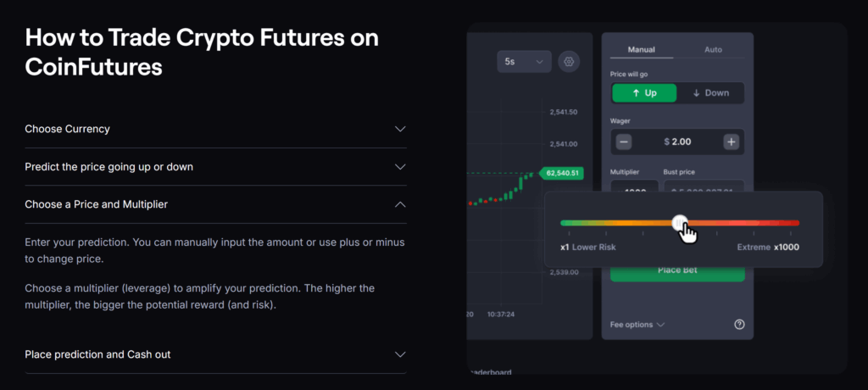
Task: Click the Multiplier value input box
Action: coord(635,187)
